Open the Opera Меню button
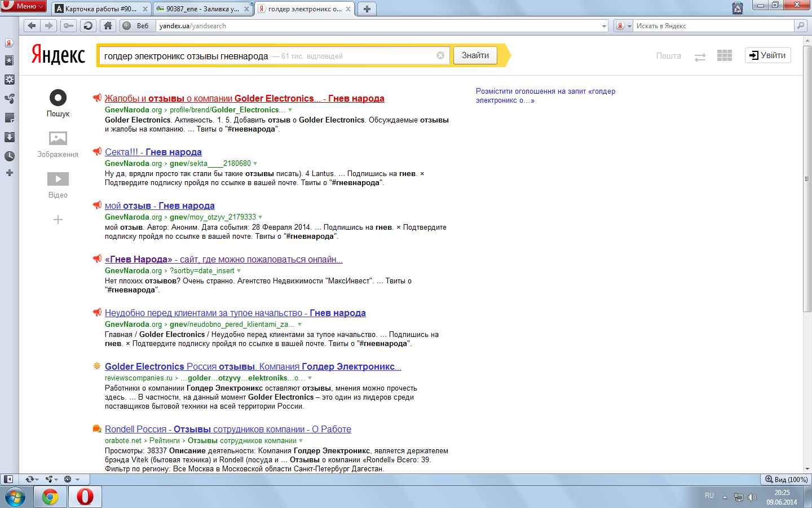 click(24, 6)
